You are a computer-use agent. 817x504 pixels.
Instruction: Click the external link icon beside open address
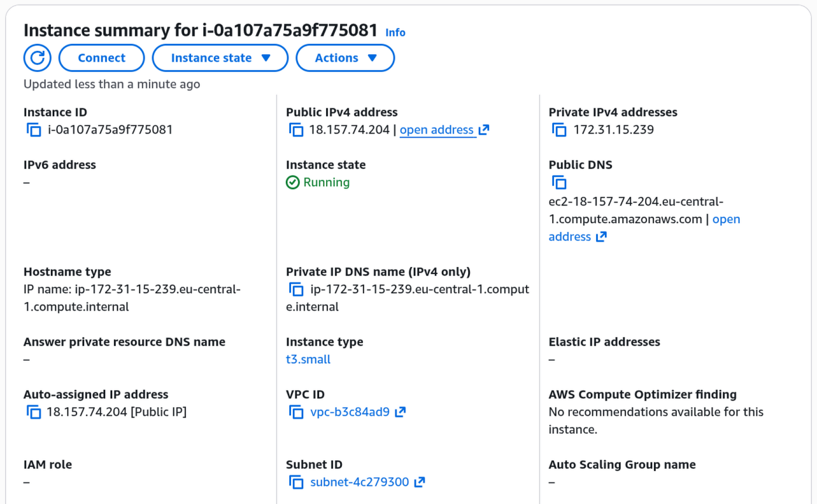484,130
